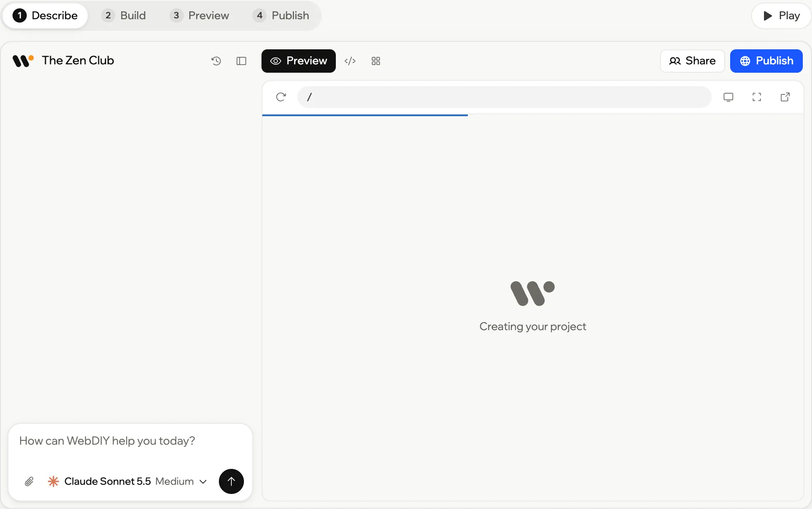The image size is (812, 509).
Task: Click the Play button
Action: (x=781, y=15)
